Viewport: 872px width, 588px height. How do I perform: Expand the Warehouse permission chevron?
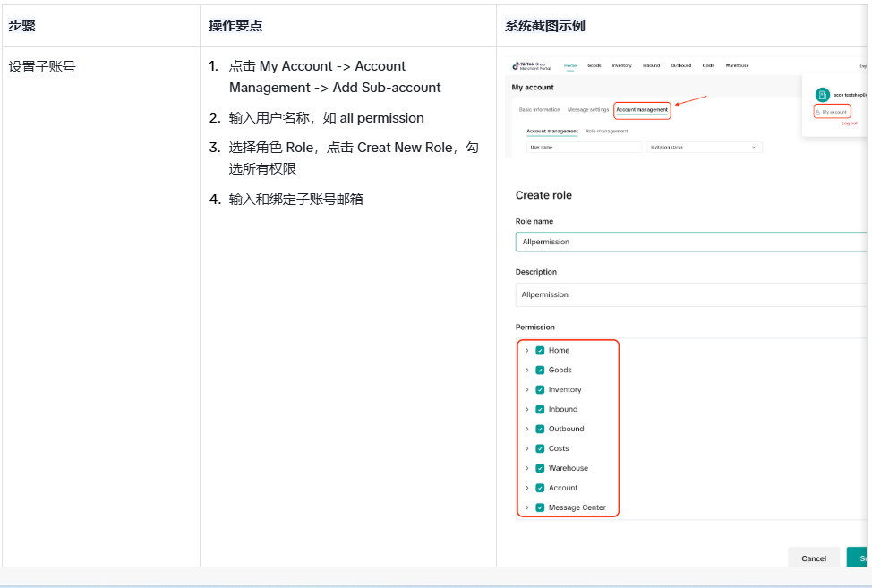tap(526, 469)
